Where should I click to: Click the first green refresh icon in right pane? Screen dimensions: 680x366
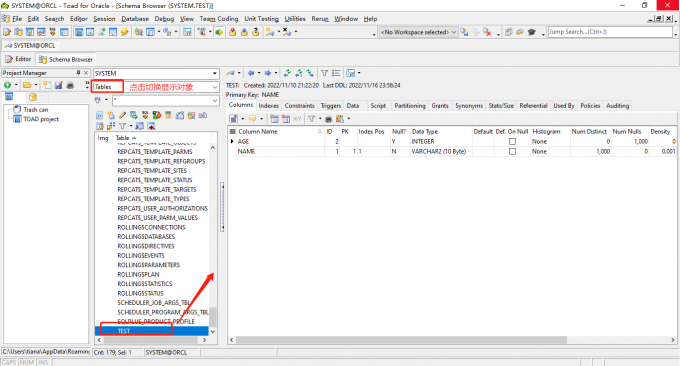tap(287, 73)
